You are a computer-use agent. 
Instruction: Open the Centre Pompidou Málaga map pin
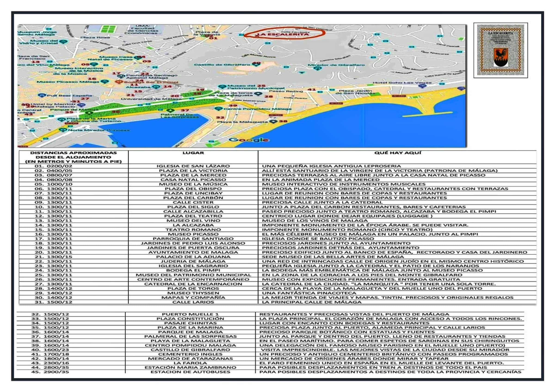219,109
